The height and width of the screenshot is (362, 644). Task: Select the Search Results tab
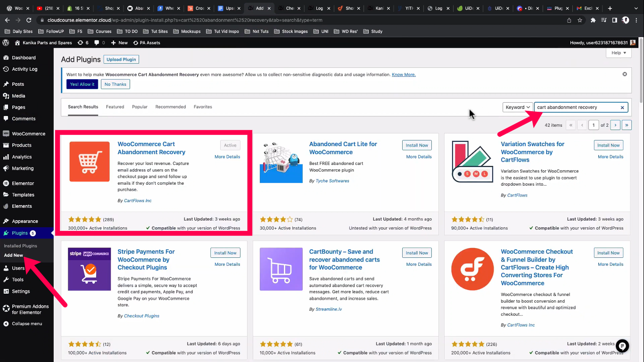click(83, 107)
